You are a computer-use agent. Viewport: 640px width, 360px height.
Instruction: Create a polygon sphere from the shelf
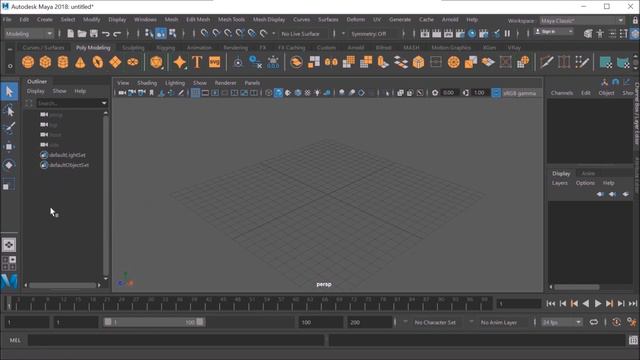pos(28,62)
